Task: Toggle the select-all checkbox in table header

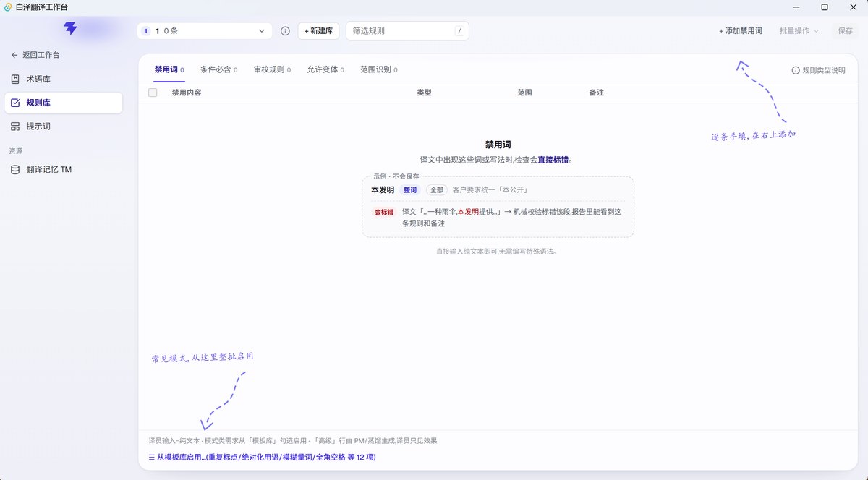Action: click(153, 93)
